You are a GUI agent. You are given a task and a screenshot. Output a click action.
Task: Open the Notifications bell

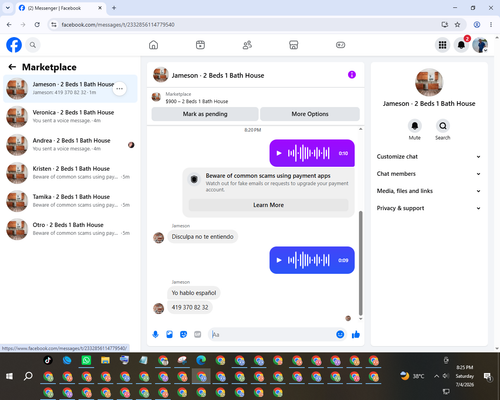pos(461,45)
